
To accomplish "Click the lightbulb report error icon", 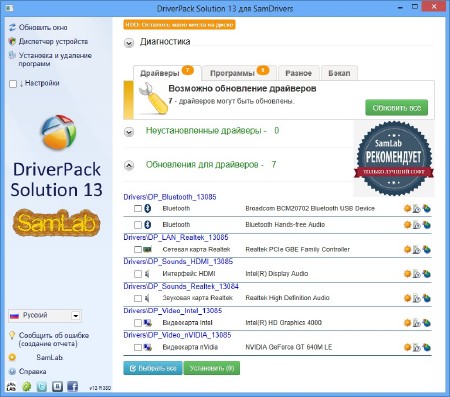I will (x=12, y=335).
